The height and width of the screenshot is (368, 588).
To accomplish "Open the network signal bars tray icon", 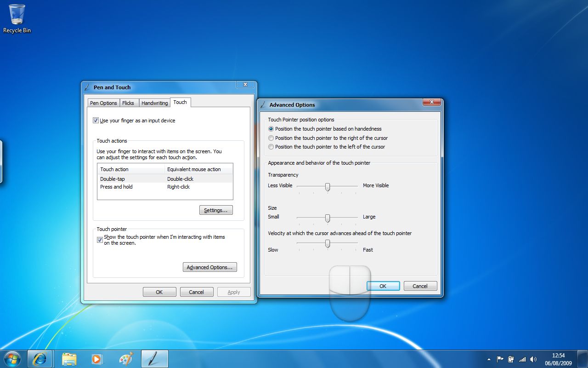I will pyautogui.click(x=522, y=359).
